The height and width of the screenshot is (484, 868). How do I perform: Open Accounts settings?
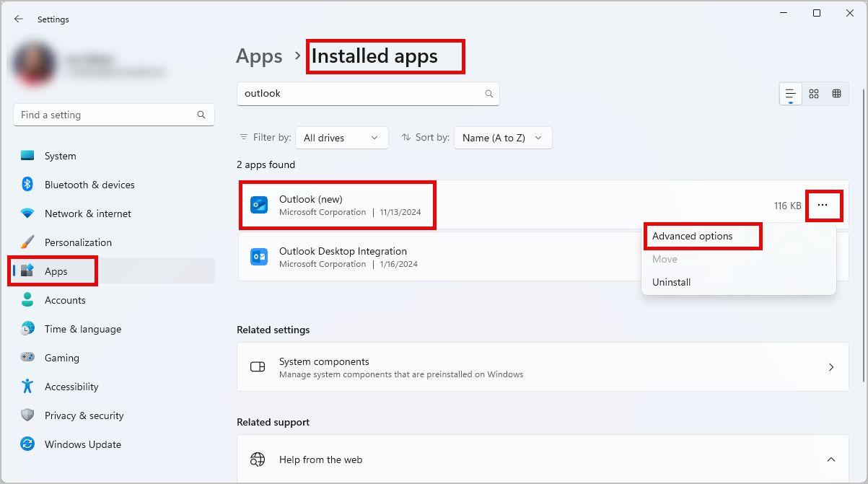pyautogui.click(x=114, y=300)
